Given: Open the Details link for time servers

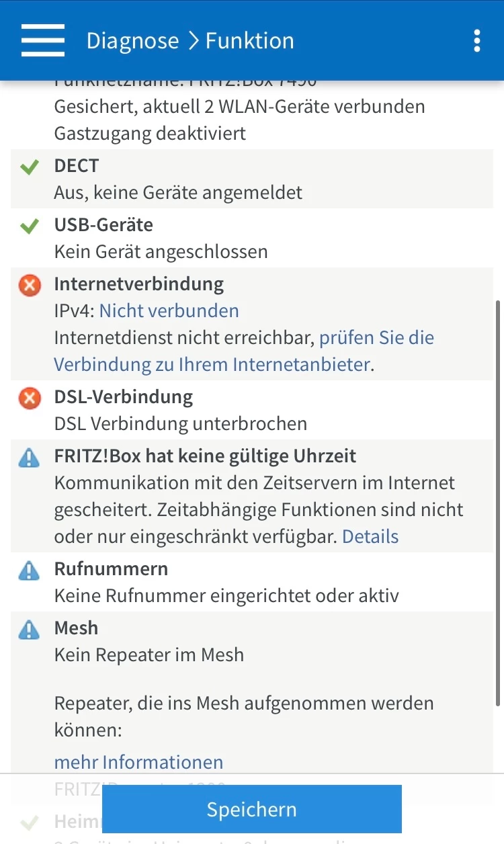Looking at the screenshot, I should coord(370,536).
